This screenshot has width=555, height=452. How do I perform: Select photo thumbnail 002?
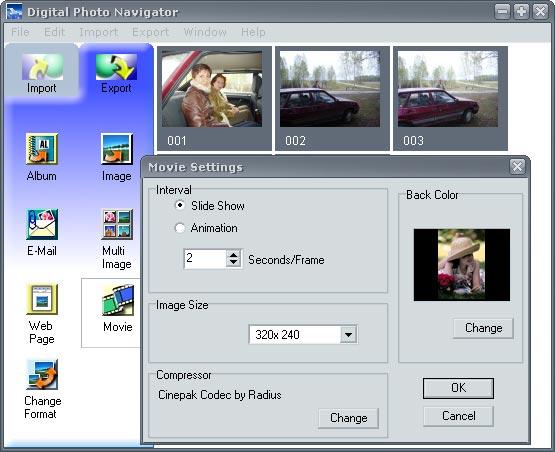point(332,98)
